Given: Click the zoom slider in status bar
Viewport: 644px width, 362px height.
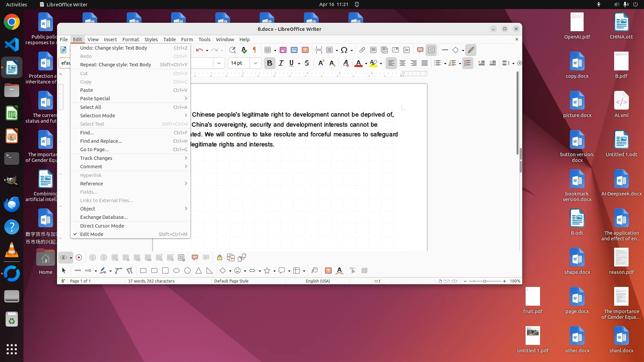Looking at the screenshot, I should point(484,281).
